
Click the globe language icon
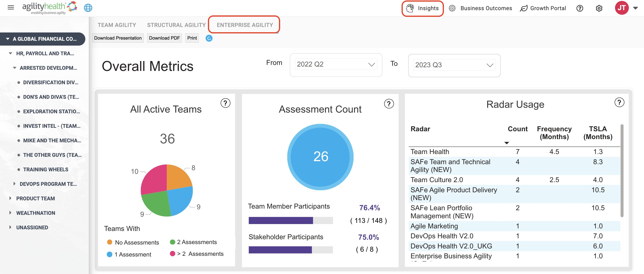click(x=88, y=8)
